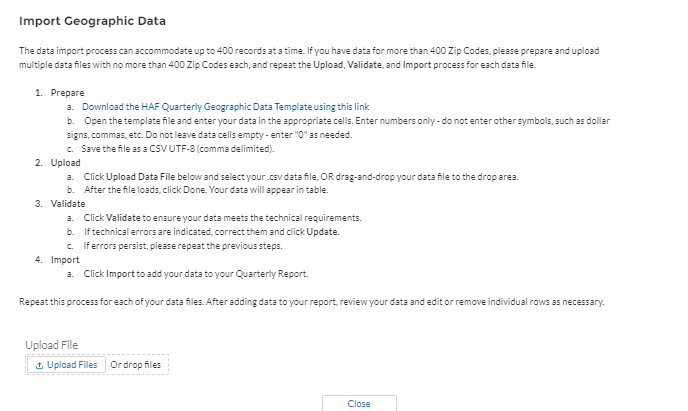The width and height of the screenshot is (688, 411).
Task: Click the Upload File field label
Action: coord(51,345)
